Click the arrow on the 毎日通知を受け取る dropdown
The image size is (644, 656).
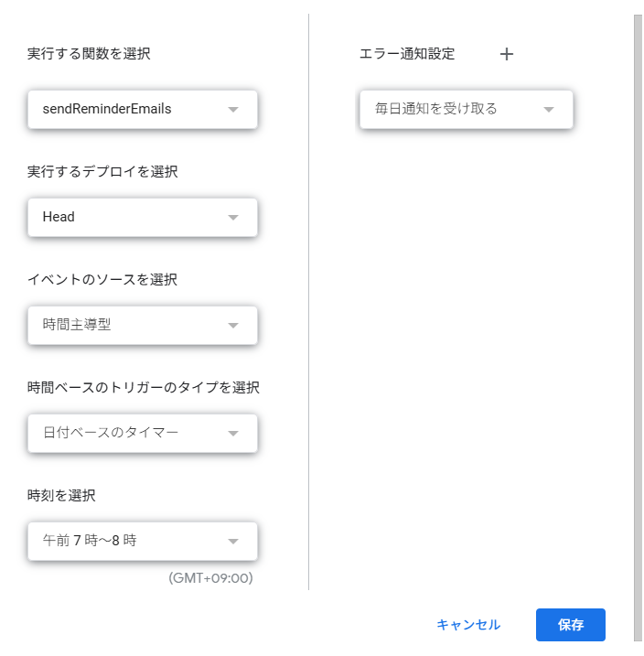[x=548, y=110]
